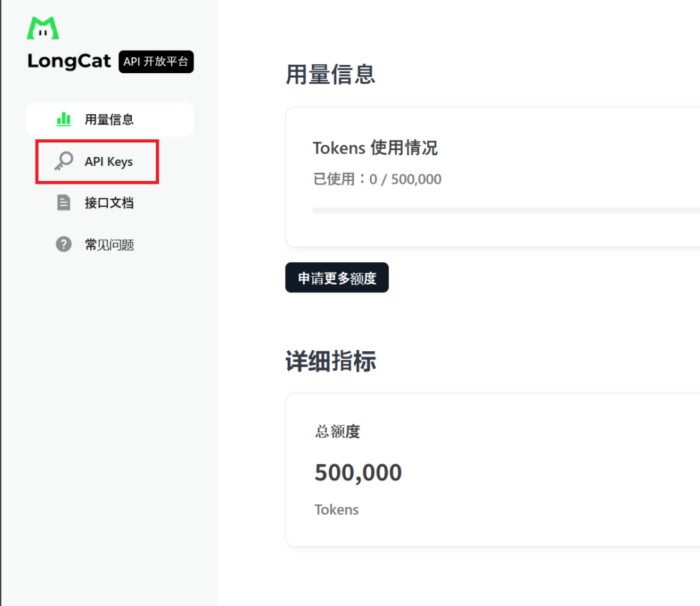Click the 已使用：0 / 500,000 usage text

tap(377, 179)
